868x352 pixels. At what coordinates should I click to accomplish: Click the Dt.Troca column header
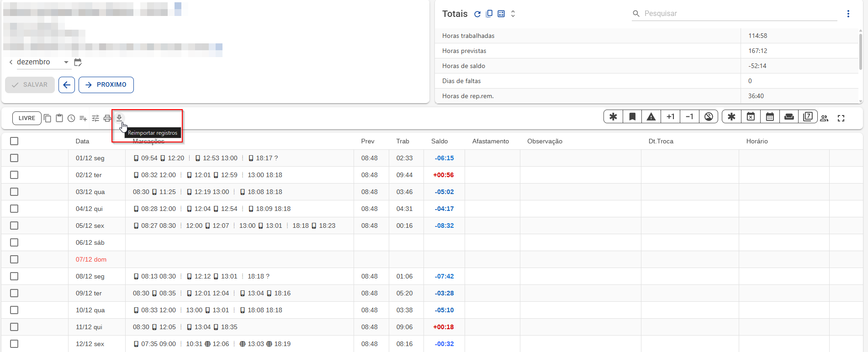661,142
